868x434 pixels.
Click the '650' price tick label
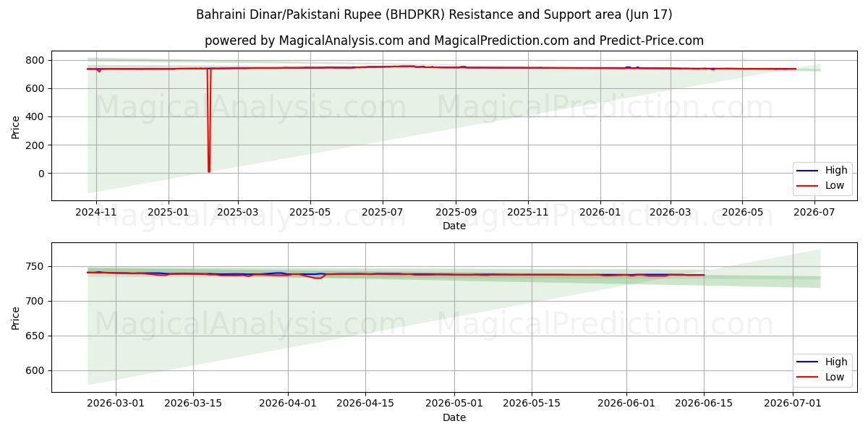[x=36, y=336]
